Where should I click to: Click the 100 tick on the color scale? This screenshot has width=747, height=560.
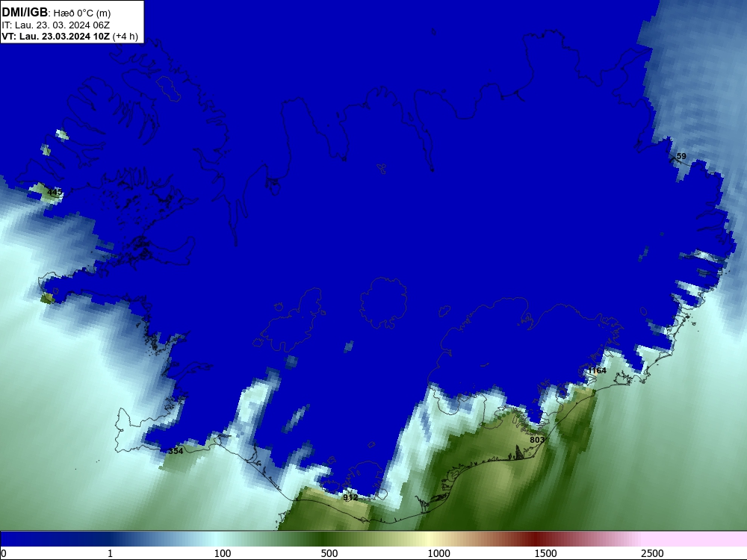223,553
